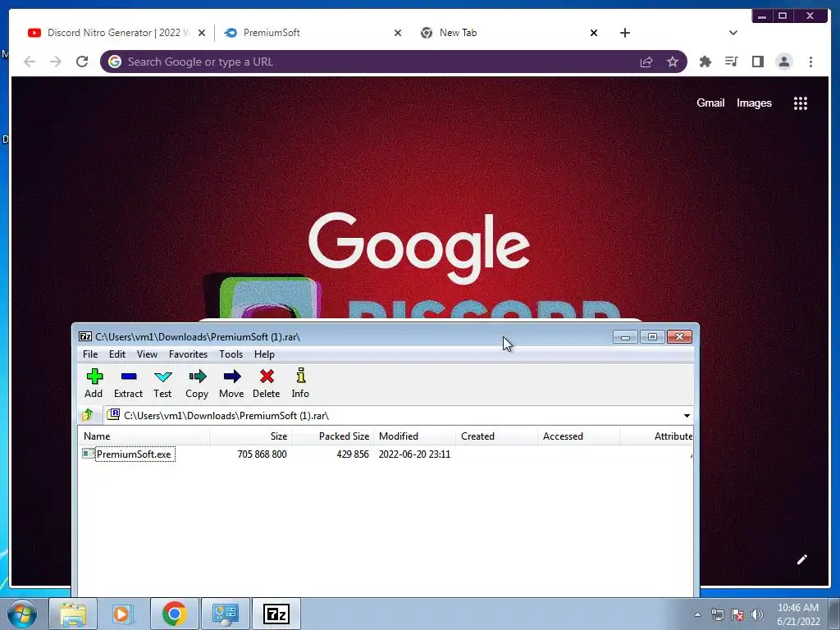The height and width of the screenshot is (630, 840).
Task: Open a new Chrome tab with plus
Action: [624, 33]
